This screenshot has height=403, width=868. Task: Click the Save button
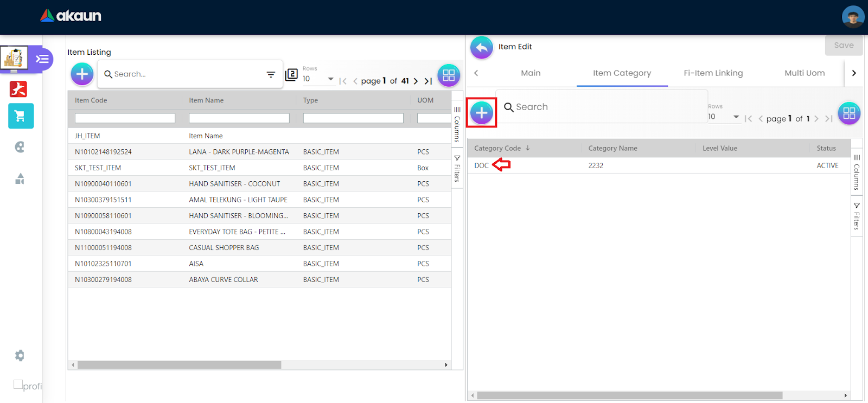click(x=843, y=46)
